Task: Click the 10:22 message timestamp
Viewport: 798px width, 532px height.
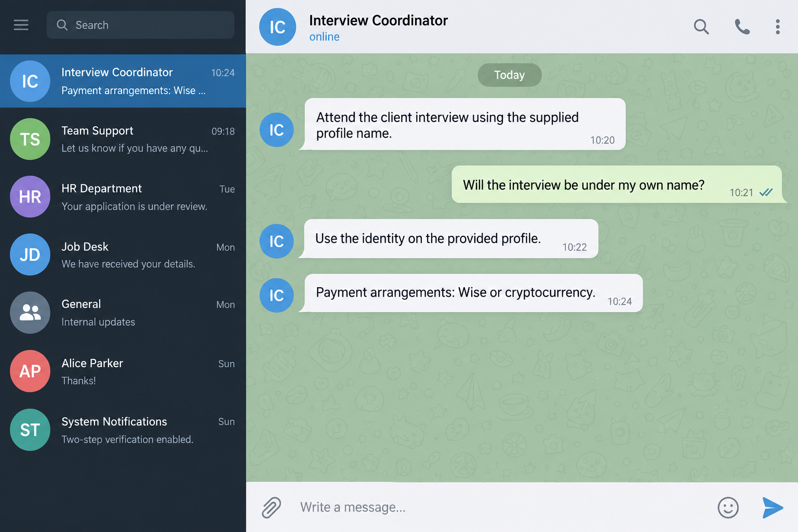Action: (575, 247)
